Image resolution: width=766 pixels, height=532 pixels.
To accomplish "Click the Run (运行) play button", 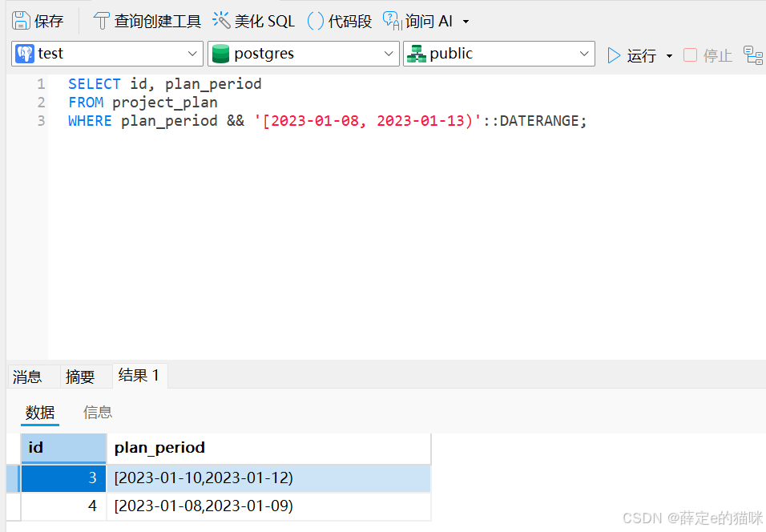I will coord(631,56).
